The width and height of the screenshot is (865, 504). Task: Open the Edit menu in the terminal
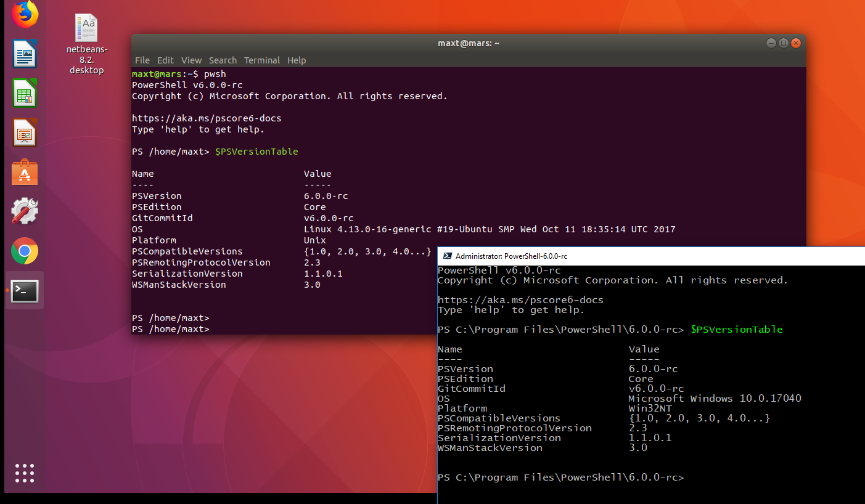(x=165, y=60)
